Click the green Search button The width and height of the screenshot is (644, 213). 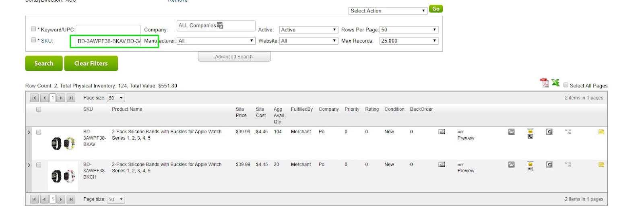44,63
